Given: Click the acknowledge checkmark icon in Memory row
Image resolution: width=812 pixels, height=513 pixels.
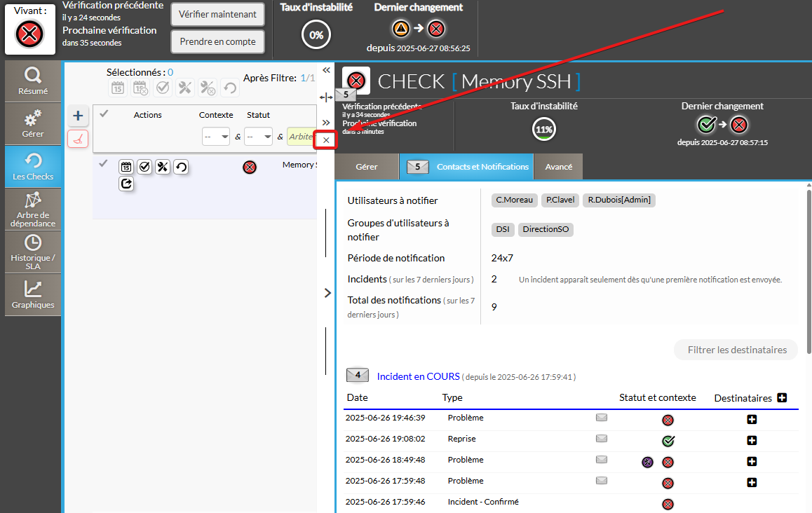Looking at the screenshot, I should 144,167.
